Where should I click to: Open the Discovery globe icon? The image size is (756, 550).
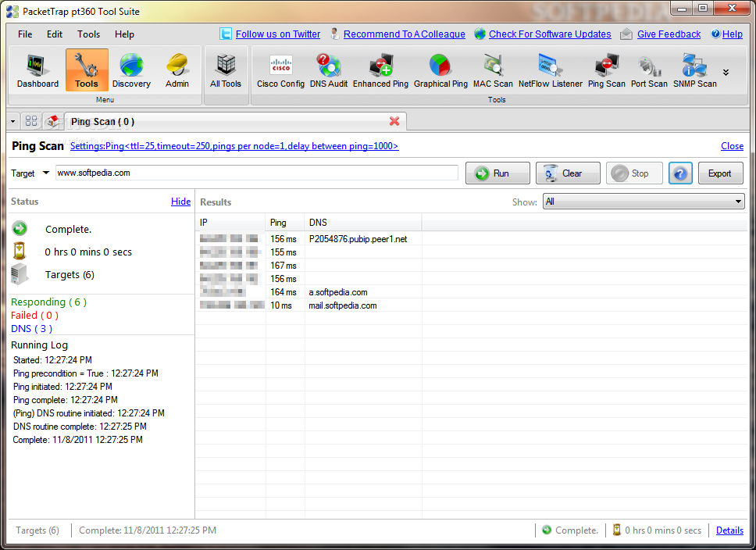click(131, 71)
